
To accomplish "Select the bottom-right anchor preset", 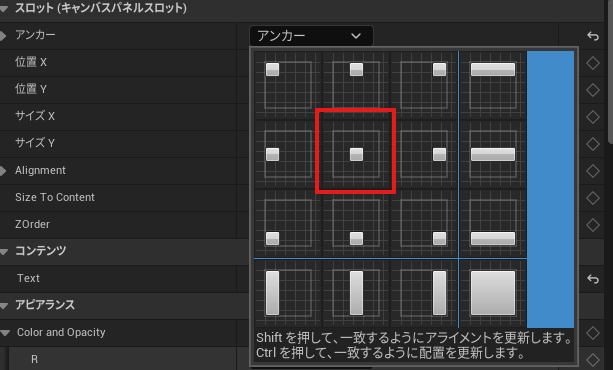I will coord(424,223).
